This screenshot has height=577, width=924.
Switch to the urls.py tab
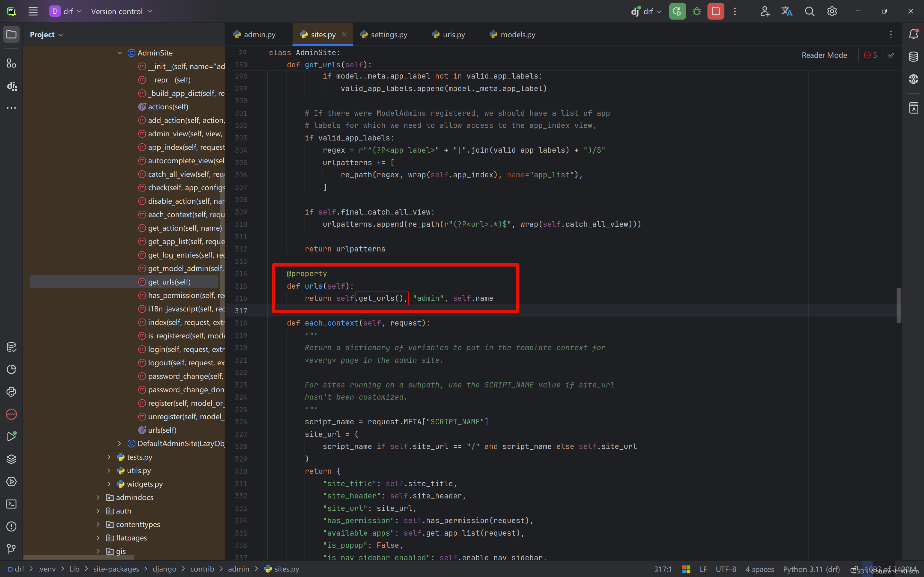[454, 34]
